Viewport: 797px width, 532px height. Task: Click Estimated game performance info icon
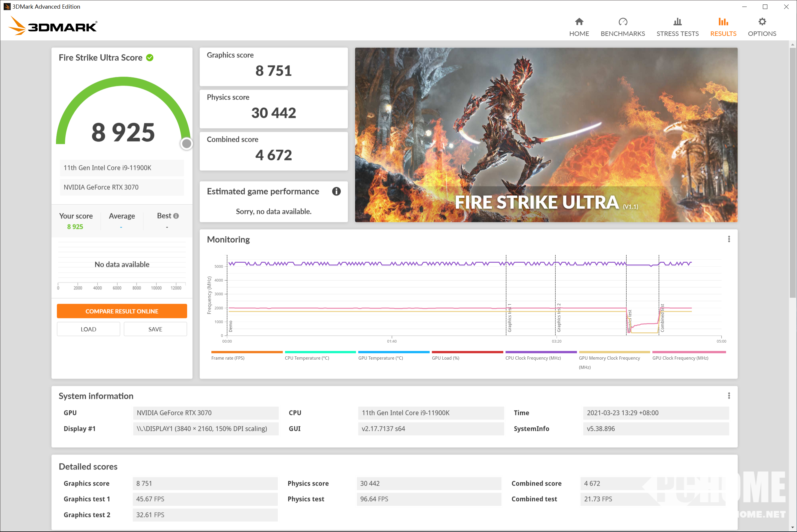click(x=336, y=191)
